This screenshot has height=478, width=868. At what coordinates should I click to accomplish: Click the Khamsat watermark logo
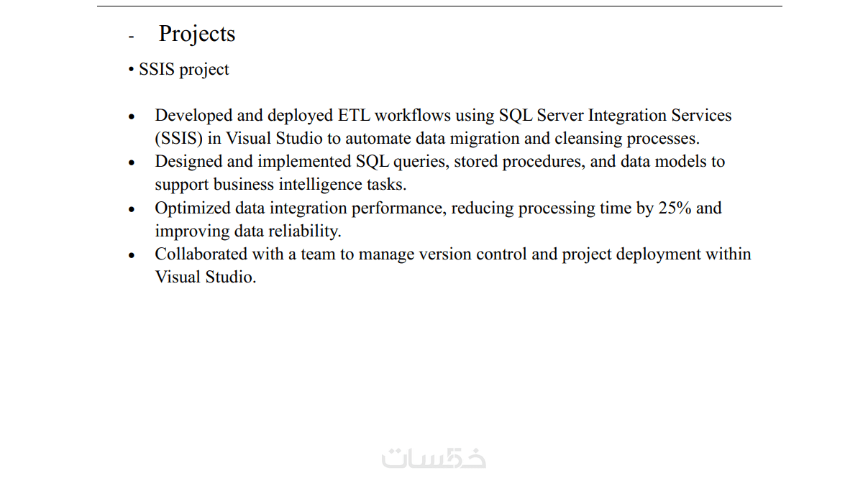pos(434,458)
